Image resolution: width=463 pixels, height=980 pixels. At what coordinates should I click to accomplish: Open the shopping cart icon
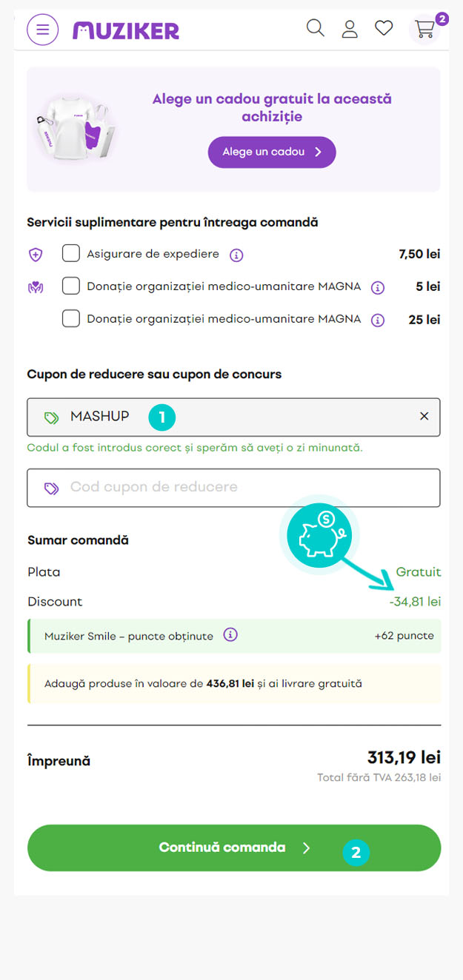pyautogui.click(x=424, y=29)
